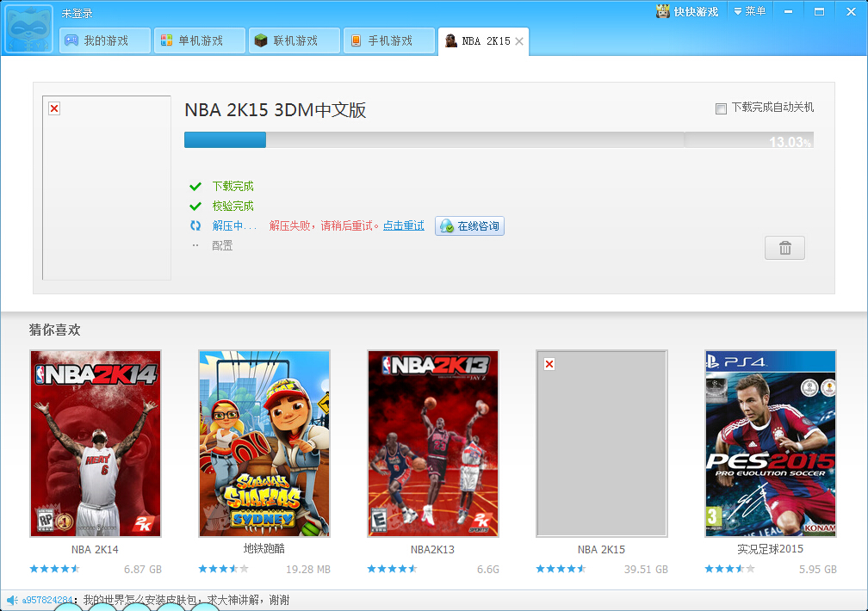Click the raccoon mascot avatar logo
This screenshot has height=611, width=868.
[x=28, y=29]
